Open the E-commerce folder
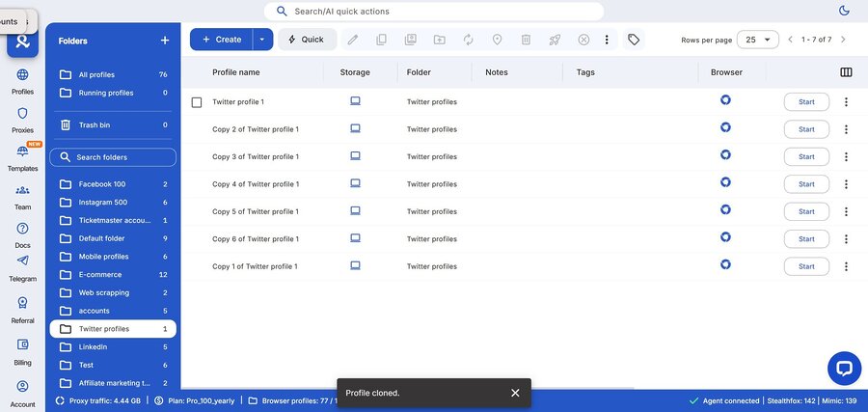The width and height of the screenshot is (868, 412). (113, 275)
